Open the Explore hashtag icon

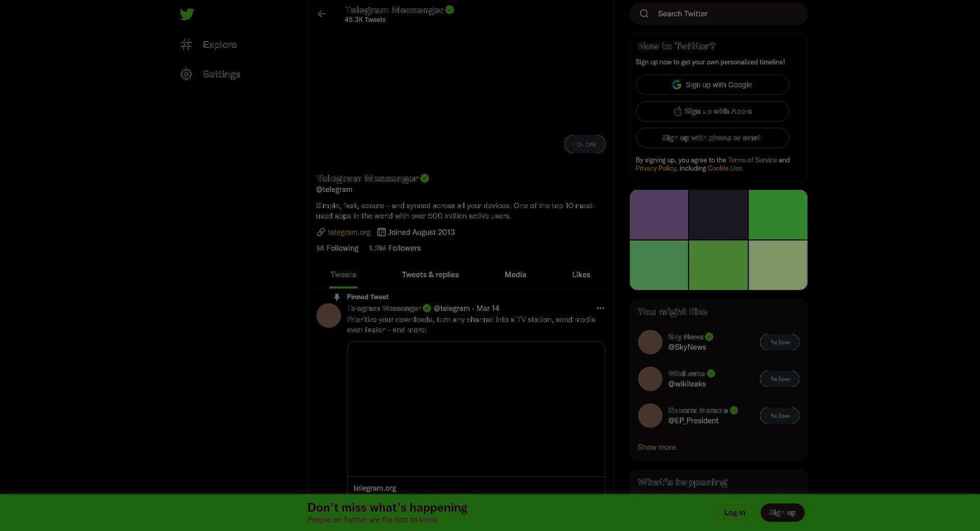pyautogui.click(x=186, y=45)
